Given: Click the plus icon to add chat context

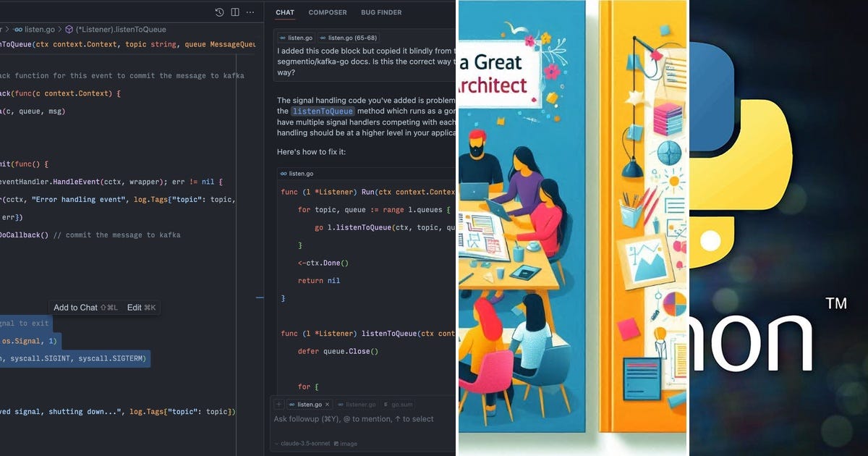Looking at the screenshot, I should [278, 405].
